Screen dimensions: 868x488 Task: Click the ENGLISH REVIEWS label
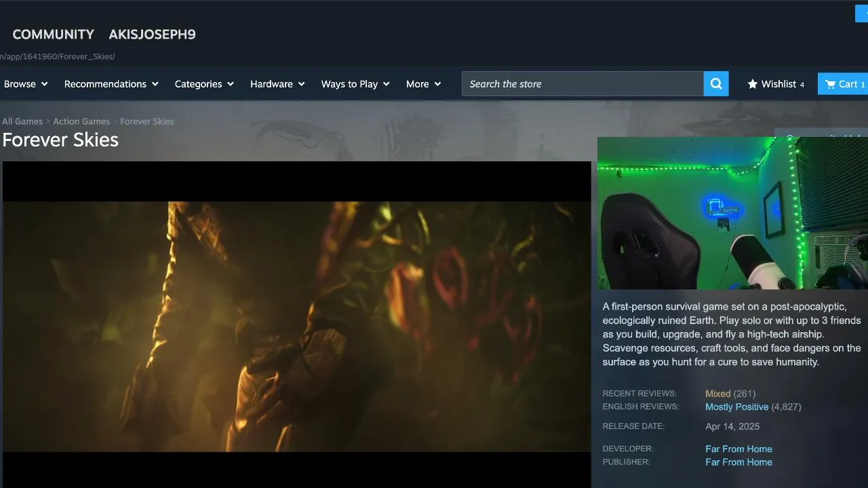[x=641, y=407]
